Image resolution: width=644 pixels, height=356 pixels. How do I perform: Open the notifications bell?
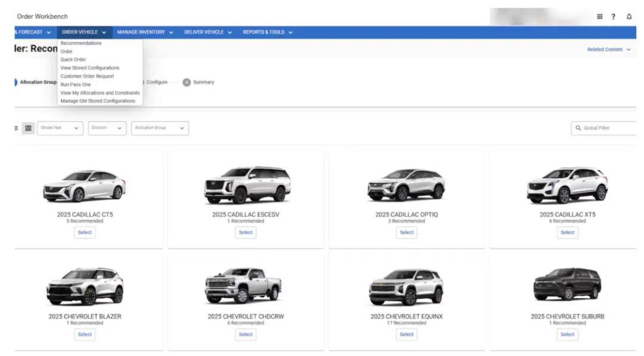pyautogui.click(x=629, y=17)
